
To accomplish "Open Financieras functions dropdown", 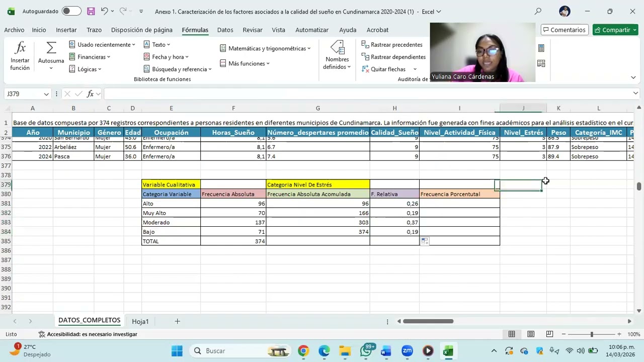I will click(x=90, y=57).
